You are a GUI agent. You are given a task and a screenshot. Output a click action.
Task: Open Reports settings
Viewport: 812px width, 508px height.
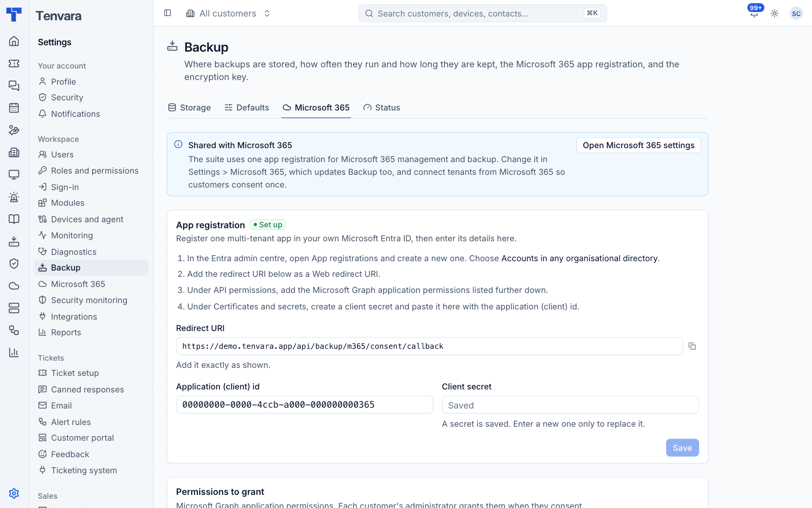click(x=91, y=332)
